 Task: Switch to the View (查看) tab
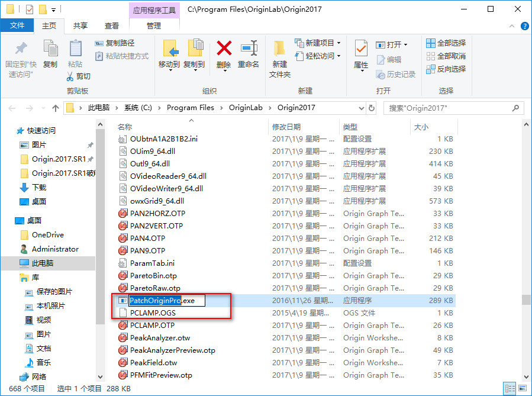112,26
